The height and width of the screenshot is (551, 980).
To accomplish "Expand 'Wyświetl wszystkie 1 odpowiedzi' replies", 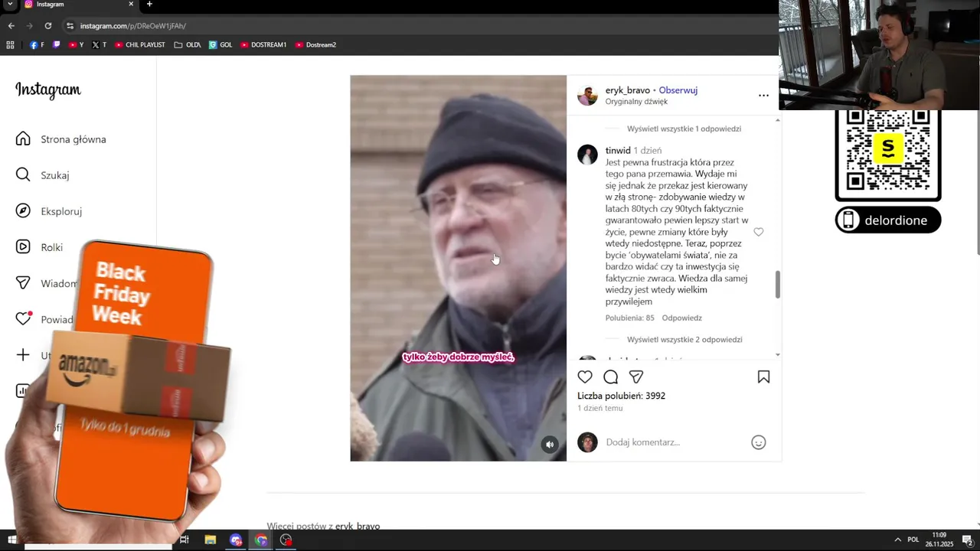I will click(x=684, y=129).
